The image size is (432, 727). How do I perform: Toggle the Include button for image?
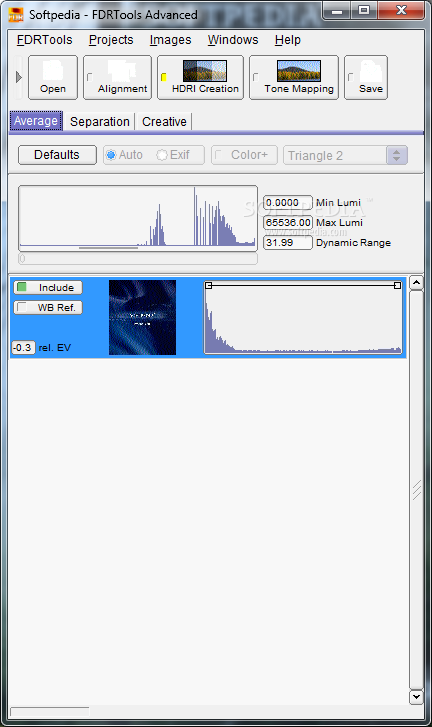tap(48, 287)
